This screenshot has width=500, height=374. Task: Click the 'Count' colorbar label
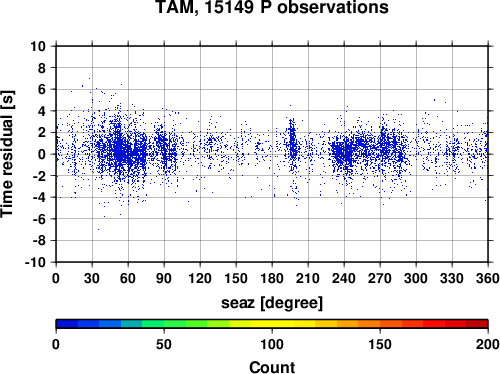pos(272,367)
